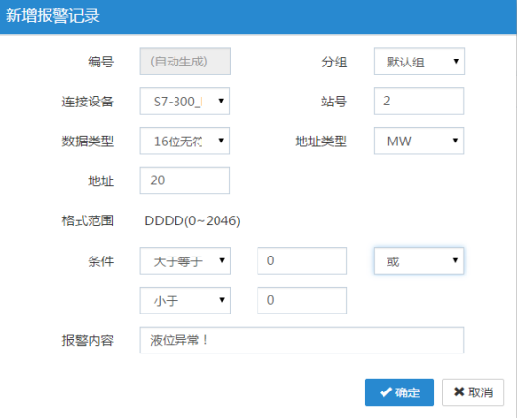Click the 格式范围 value DDDD(0~2046)

(x=192, y=221)
